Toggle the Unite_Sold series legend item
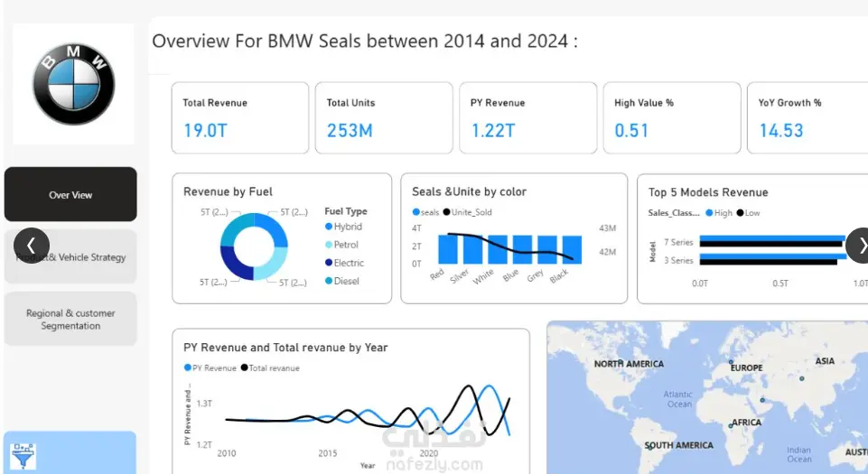Viewport: 868px width, 474px height. 467,212
